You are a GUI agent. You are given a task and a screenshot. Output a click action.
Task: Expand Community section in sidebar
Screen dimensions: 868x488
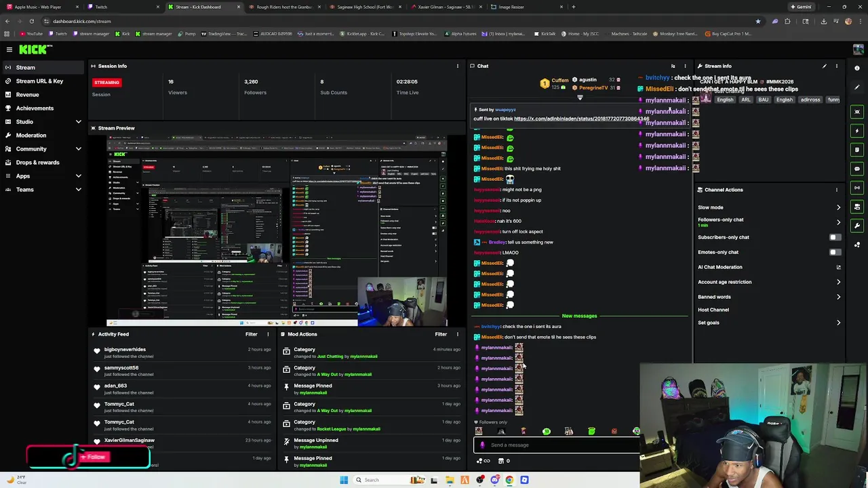click(78, 149)
